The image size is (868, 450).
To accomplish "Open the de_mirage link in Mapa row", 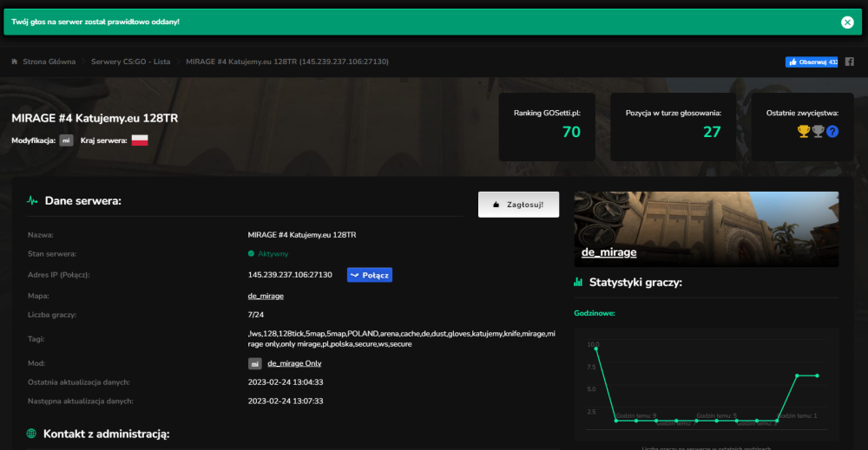I will [x=266, y=296].
